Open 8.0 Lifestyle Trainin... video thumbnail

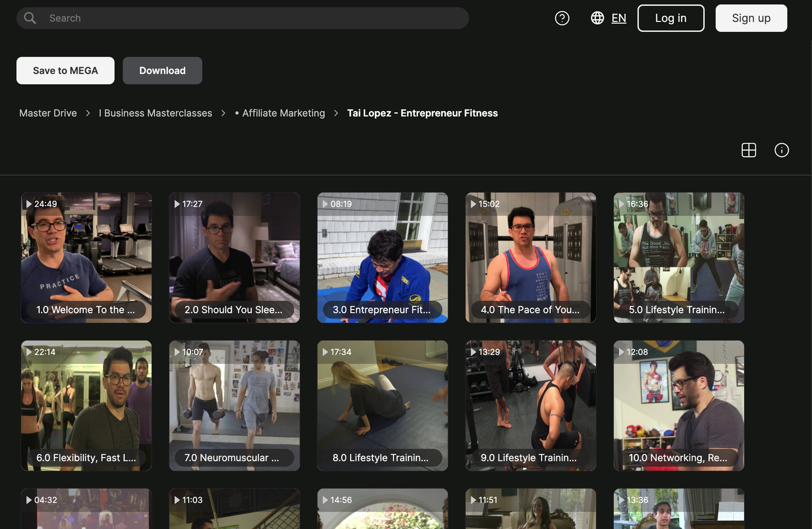click(x=383, y=405)
